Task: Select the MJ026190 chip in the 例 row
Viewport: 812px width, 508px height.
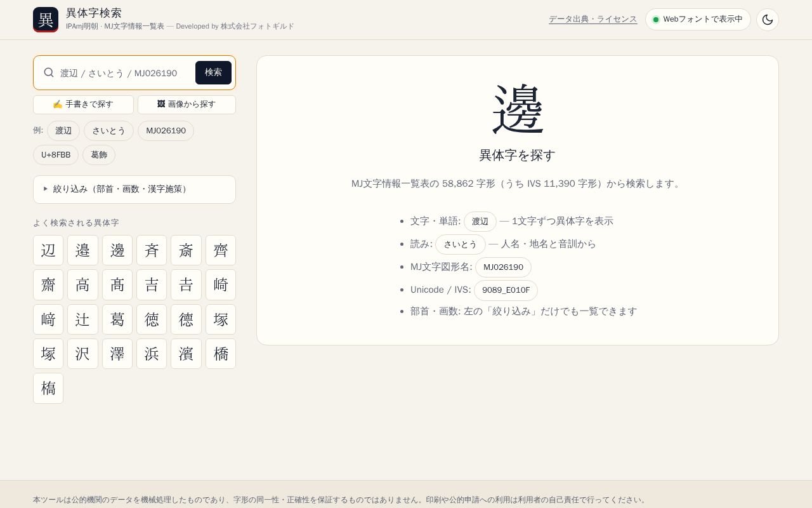Action: point(166,131)
